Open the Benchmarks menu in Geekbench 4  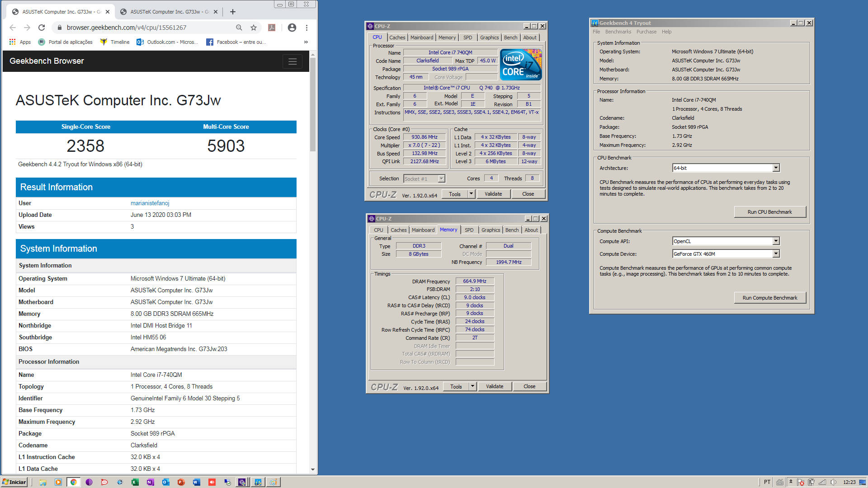pyautogui.click(x=618, y=32)
